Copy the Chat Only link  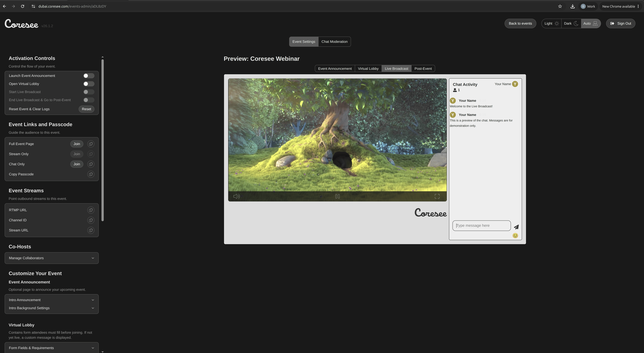[x=91, y=164]
